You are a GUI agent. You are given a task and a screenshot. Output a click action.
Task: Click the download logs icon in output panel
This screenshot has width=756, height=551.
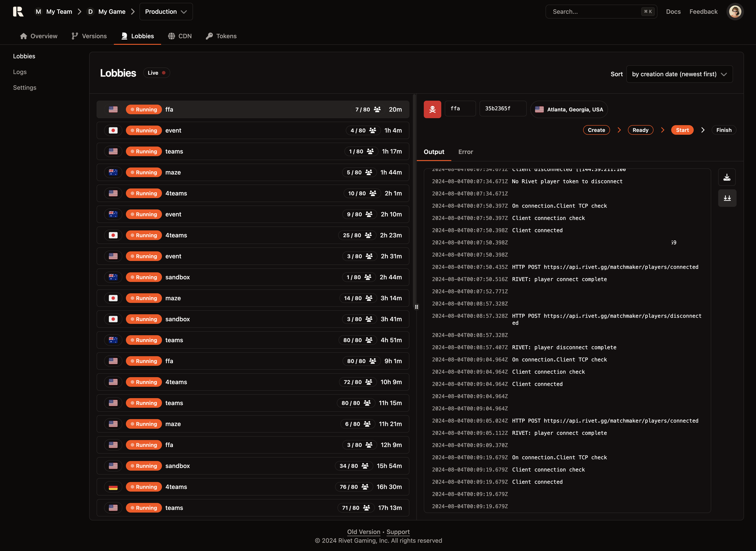[727, 177]
